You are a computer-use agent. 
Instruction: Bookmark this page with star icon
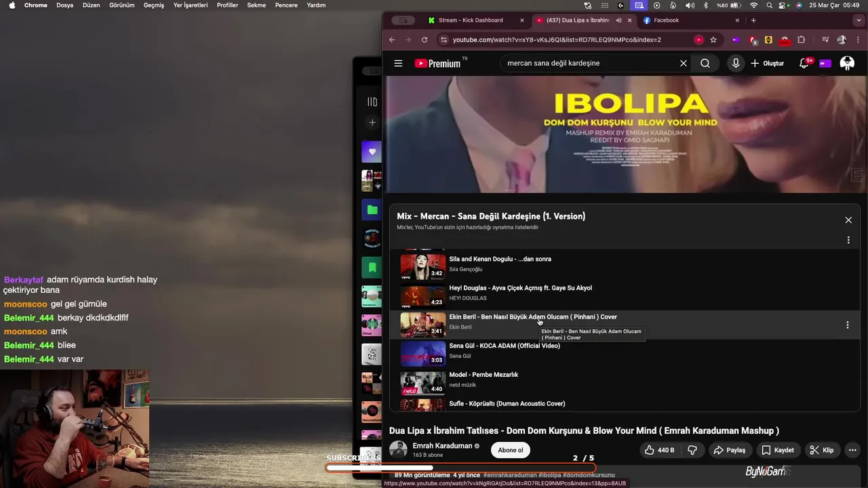point(713,39)
